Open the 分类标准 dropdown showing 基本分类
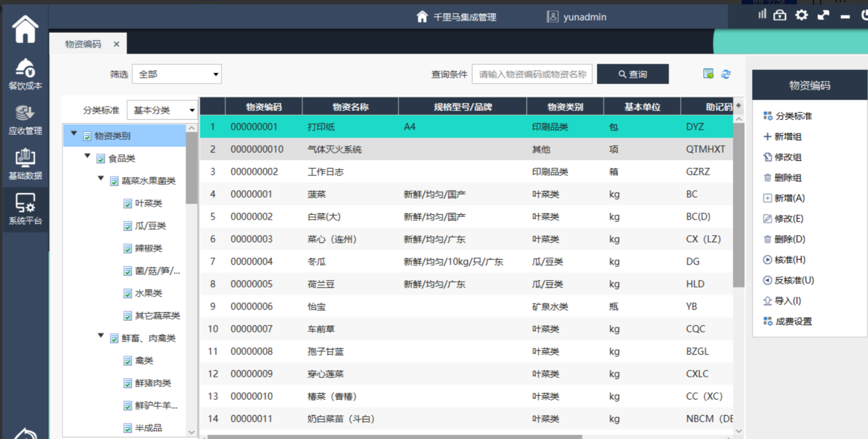 click(x=163, y=110)
